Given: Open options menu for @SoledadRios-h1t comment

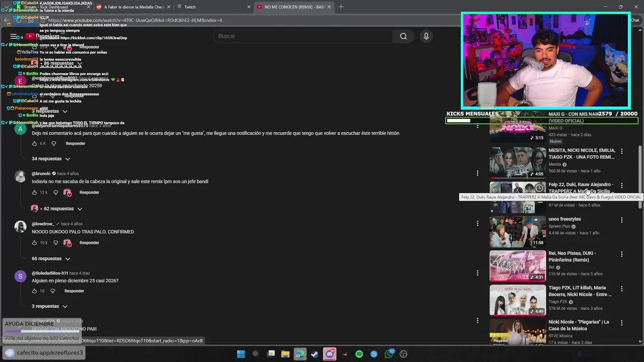Looking at the screenshot, I should point(477,273).
